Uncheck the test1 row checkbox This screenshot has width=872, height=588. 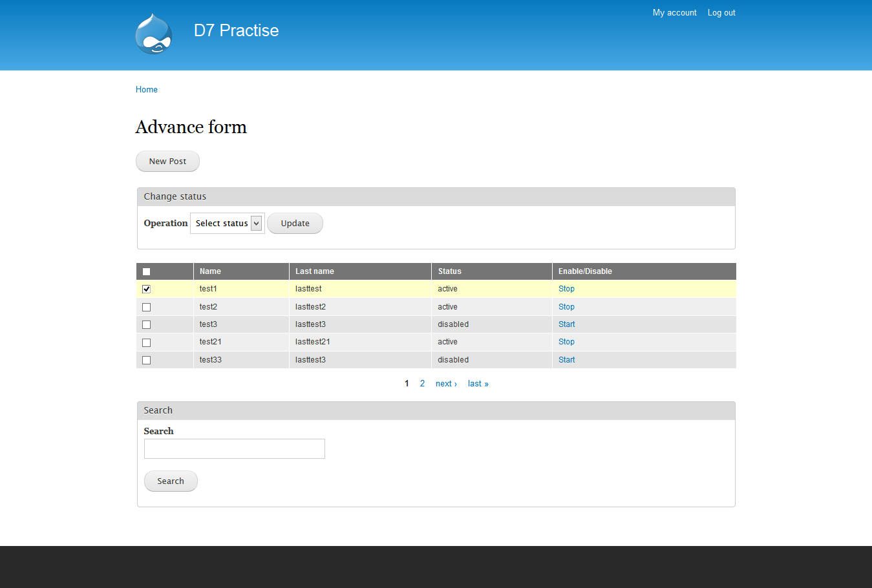tap(146, 289)
